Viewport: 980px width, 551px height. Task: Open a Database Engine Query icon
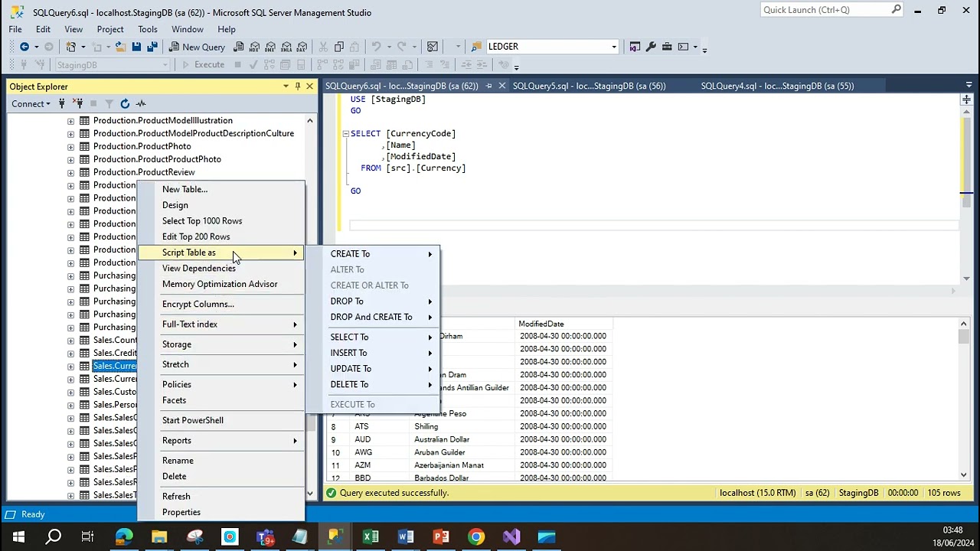[239, 47]
